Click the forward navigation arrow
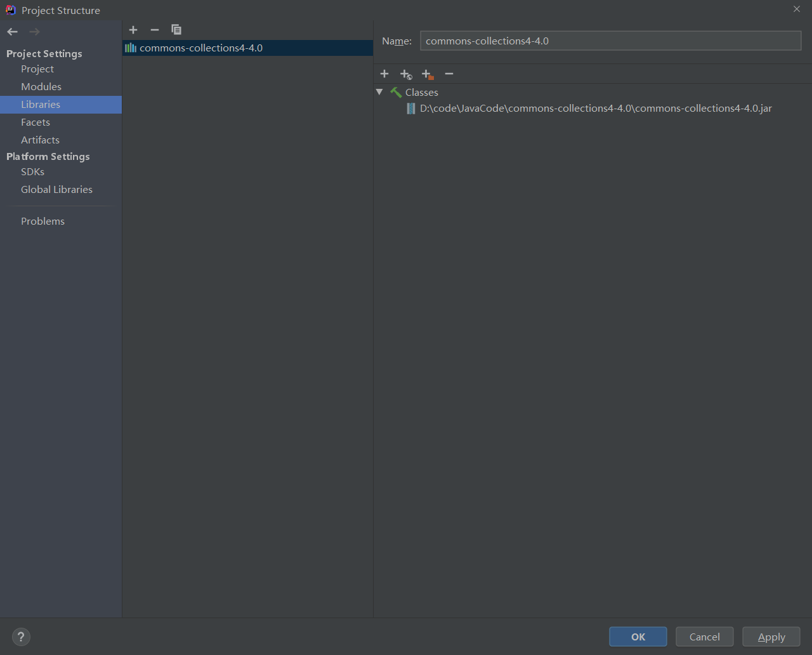Image resolution: width=812 pixels, height=655 pixels. coord(34,32)
